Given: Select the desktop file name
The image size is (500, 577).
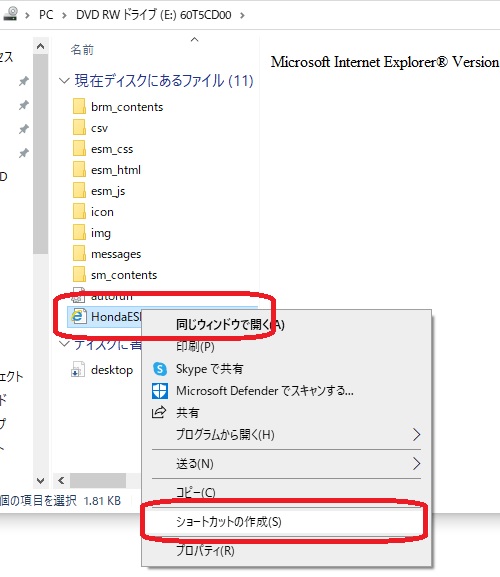Looking at the screenshot, I should [x=112, y=370].
